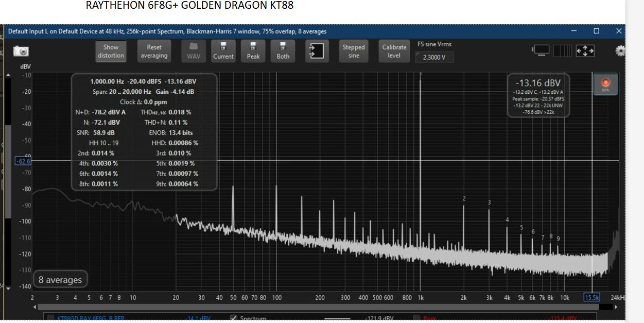Start a Stepped sine measurement
This screenshot has width=644, height=323.
(354, 51)
